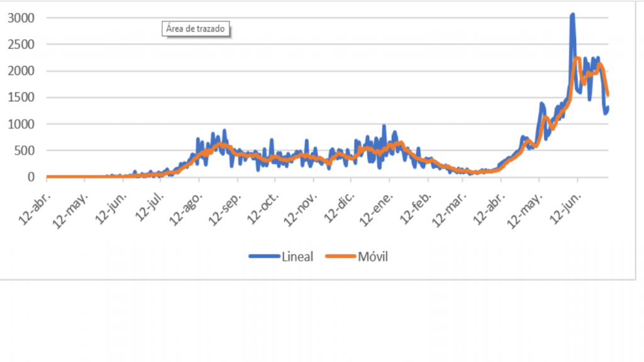This screenshot has height=362, width=644.
Task: Click the orange series peak above 2000
Action: click(x=577, y=59)
